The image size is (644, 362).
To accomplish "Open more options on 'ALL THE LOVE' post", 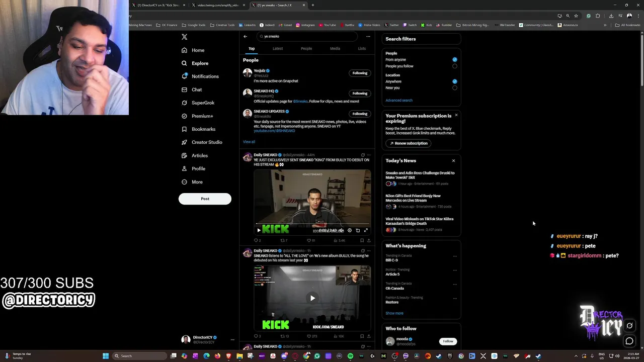I will [369, 250].
